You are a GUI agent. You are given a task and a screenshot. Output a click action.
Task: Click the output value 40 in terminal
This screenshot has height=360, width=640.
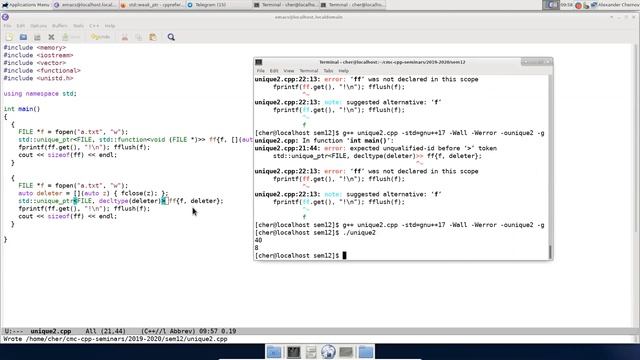coord(258,240)
